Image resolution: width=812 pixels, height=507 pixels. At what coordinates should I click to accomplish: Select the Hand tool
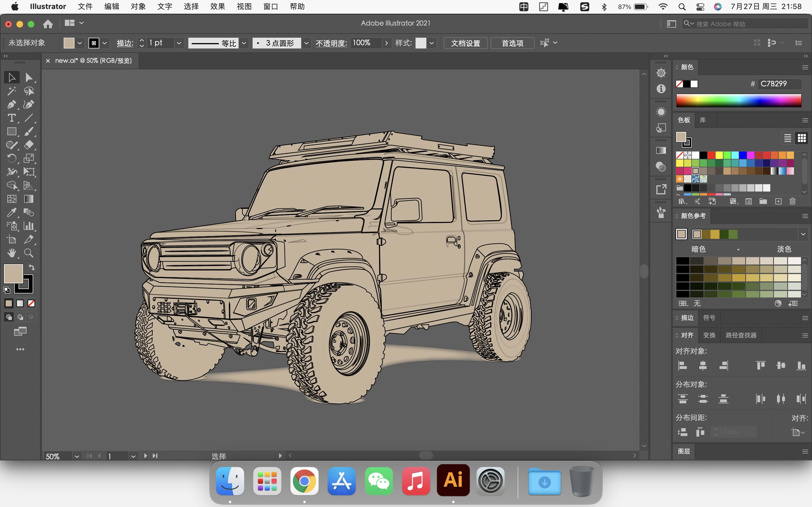pyautogui.click(x=11, y=253)
